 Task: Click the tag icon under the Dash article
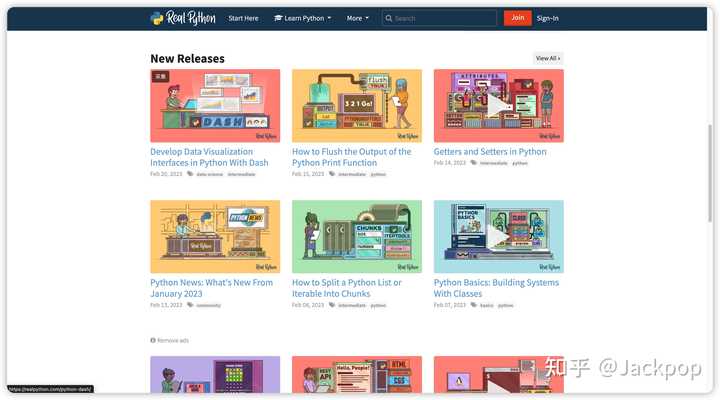coord(190,174)
